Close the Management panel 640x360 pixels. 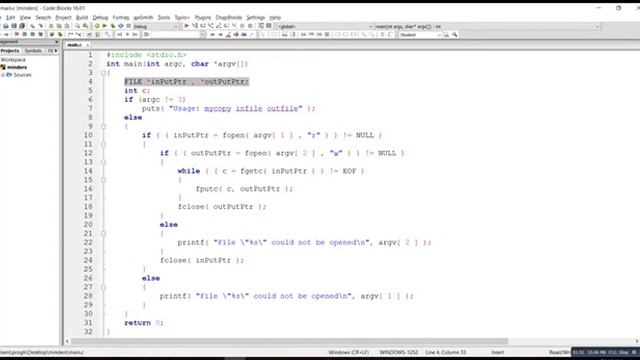(57, 42)
